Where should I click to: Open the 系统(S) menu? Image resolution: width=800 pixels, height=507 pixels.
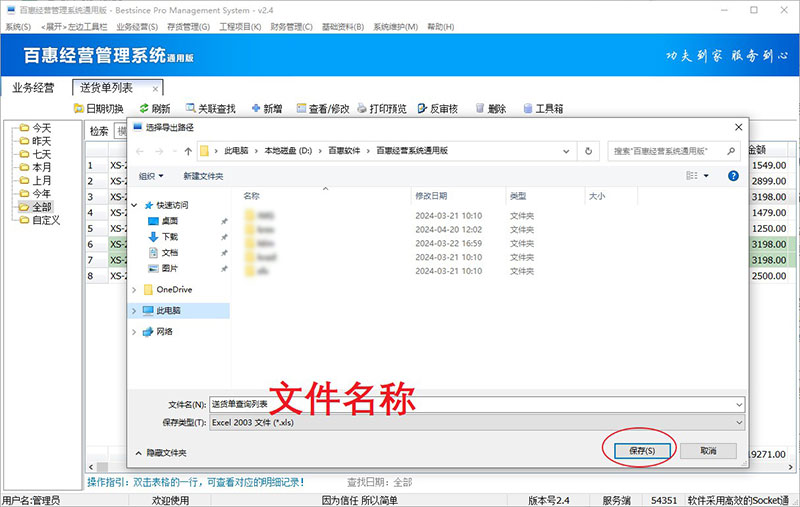pos(18,27)
